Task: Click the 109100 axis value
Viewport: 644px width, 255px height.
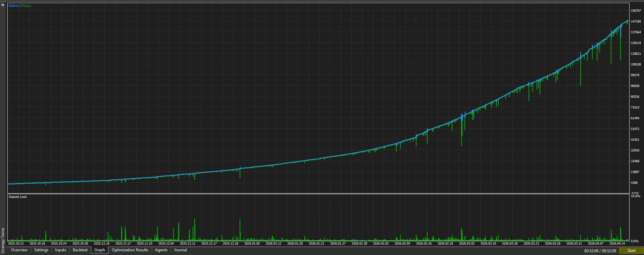Action: coord(636,65)
